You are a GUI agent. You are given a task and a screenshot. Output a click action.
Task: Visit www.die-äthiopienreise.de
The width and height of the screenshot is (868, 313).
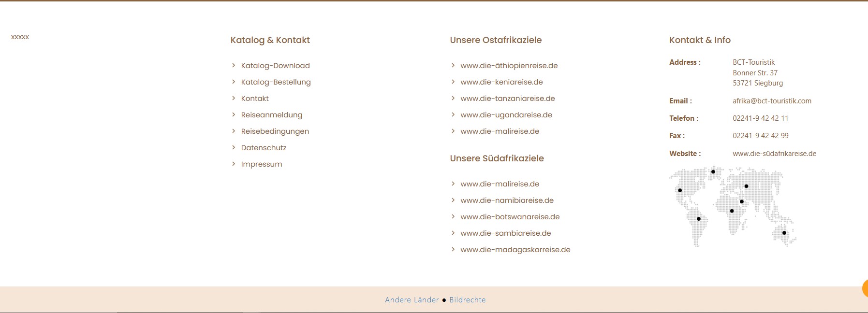coord(509,66)
